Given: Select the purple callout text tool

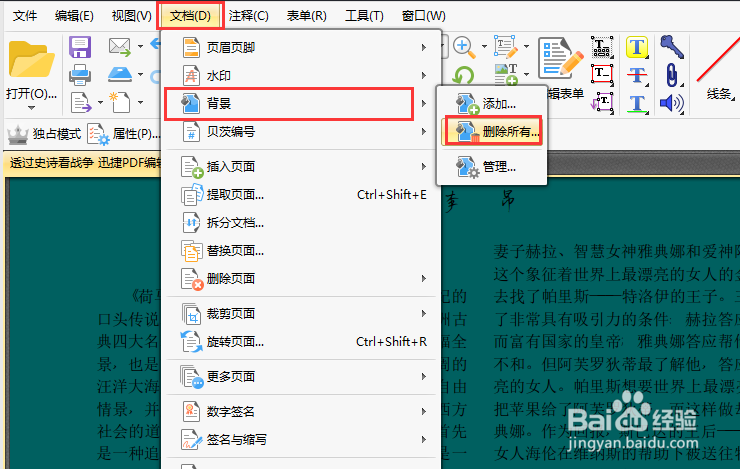Looking at the screenshot, I should click(602, 102).
